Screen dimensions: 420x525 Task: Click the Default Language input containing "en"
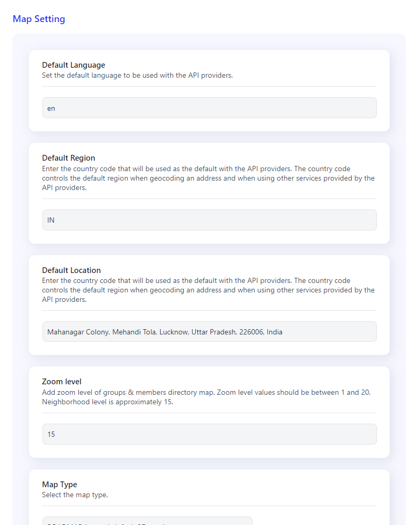[209, 108]
